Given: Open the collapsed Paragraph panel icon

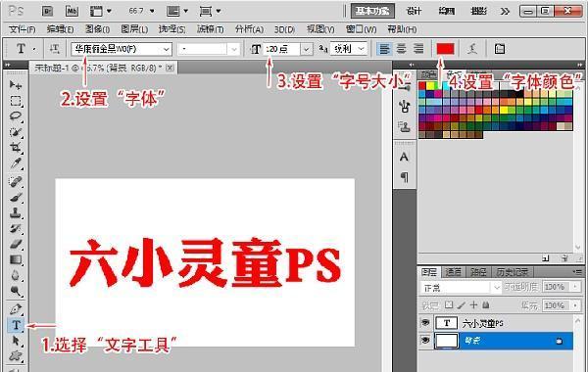Looking at the screenshot, I should 404,177.
